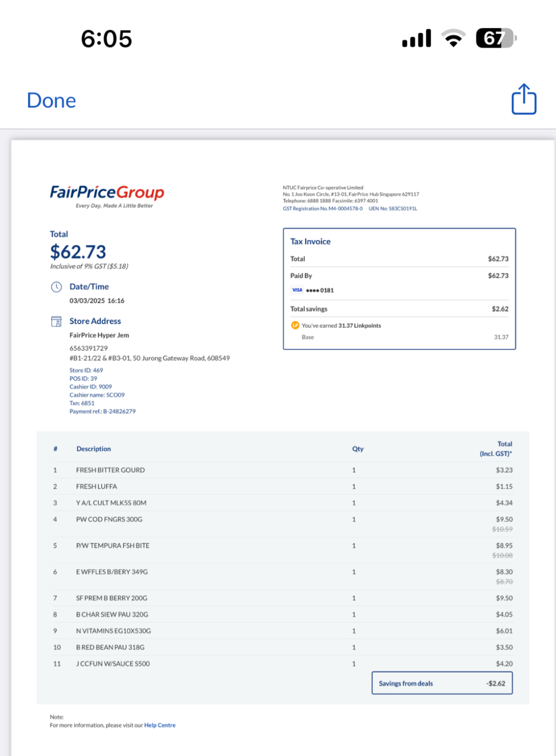556x756 pixels.
Task: Select the FairPrice Hyper Jem store name
Action: pos(99,335)
